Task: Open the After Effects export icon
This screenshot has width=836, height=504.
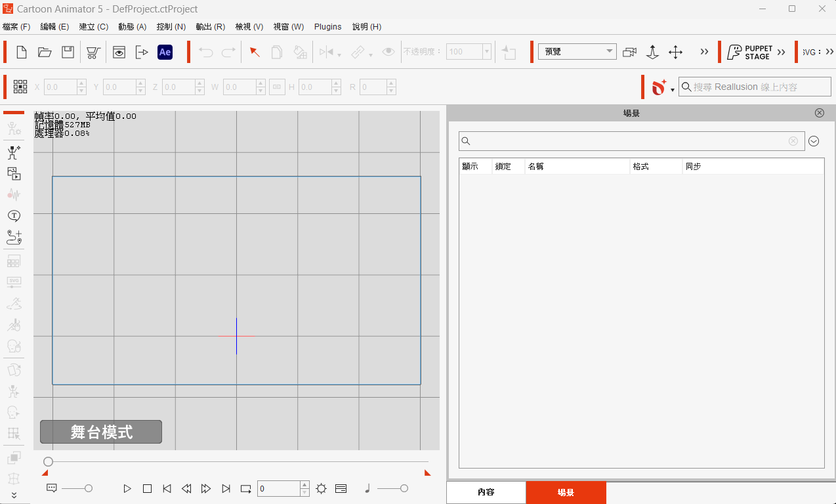Action: (165, 52)
